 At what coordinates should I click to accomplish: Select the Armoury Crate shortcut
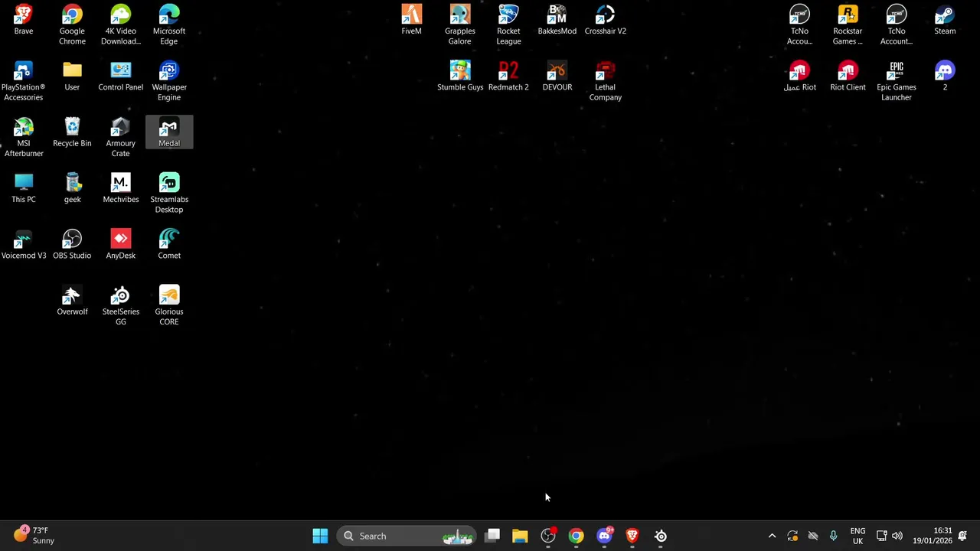(x=120, y=138)
